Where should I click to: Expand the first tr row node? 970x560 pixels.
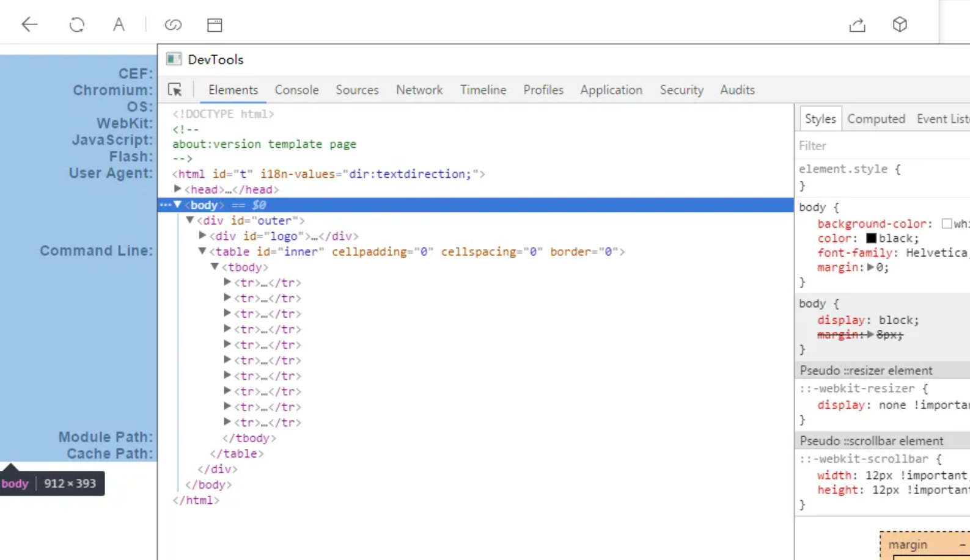tap(227, 282)
